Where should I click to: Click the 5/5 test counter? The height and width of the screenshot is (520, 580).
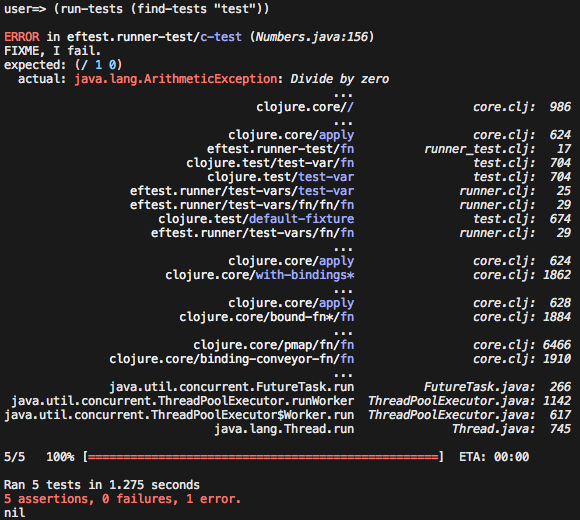tap(14, 457)
